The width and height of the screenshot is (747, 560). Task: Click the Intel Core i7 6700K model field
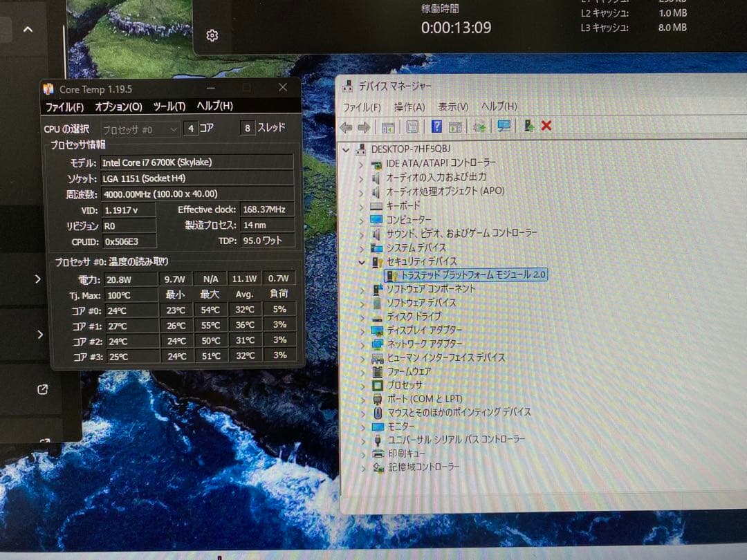[197, 162]
